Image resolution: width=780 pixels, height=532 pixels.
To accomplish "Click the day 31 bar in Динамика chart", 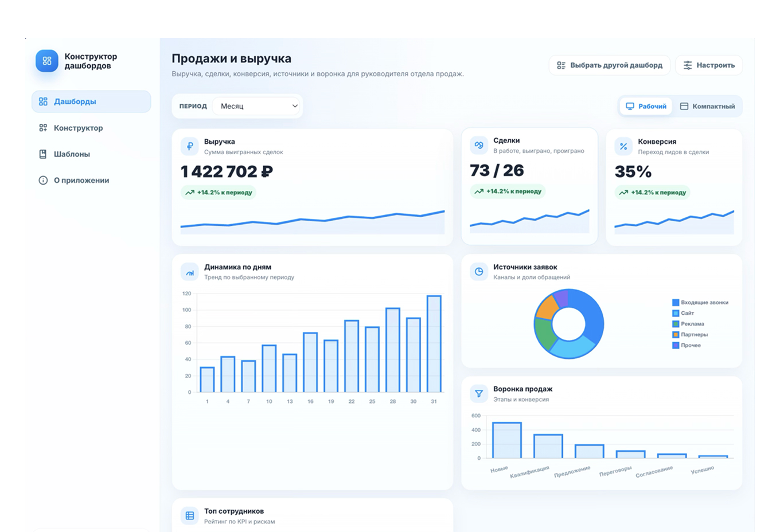I will click(434, 344).
